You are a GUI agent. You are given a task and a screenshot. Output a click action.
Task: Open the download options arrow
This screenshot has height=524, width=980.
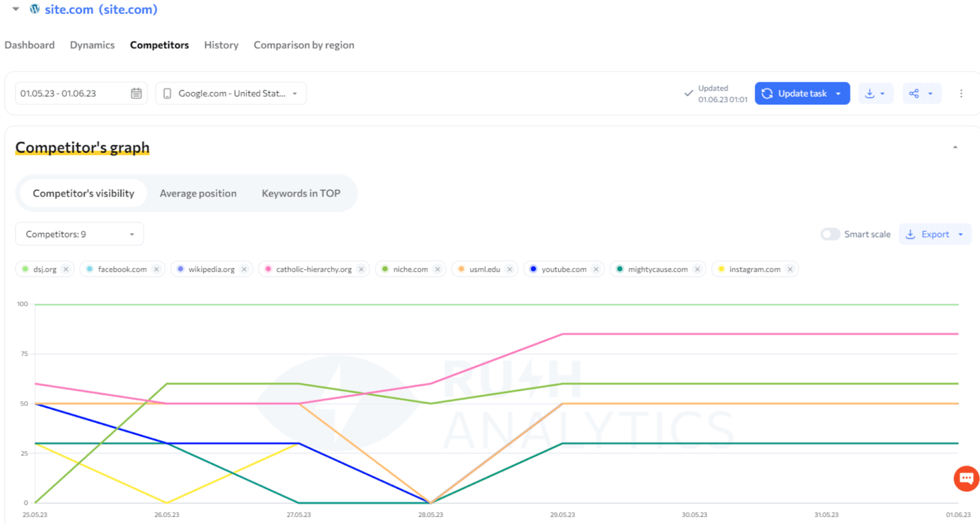coord(883,94)
